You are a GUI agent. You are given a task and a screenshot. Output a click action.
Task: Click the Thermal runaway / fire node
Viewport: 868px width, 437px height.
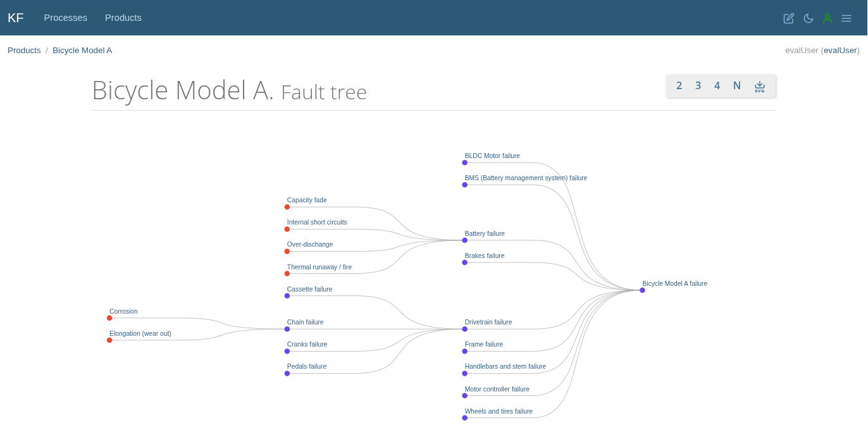pos(287,274)
